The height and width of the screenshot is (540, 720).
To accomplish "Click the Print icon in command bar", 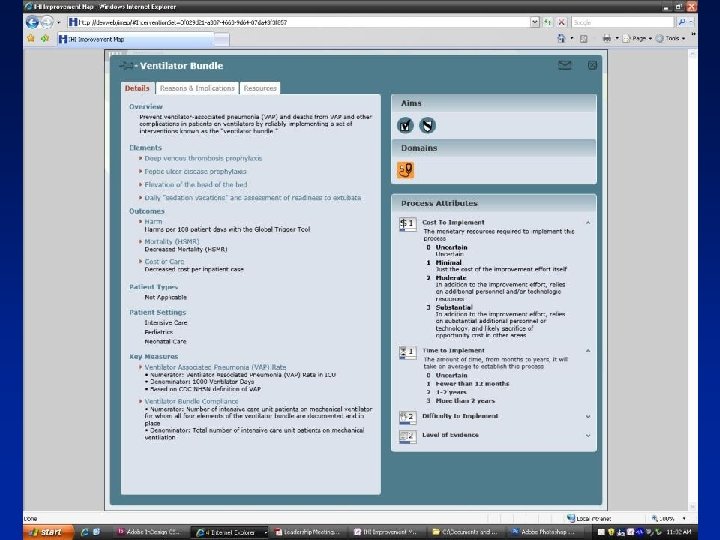I will point(607,39).
